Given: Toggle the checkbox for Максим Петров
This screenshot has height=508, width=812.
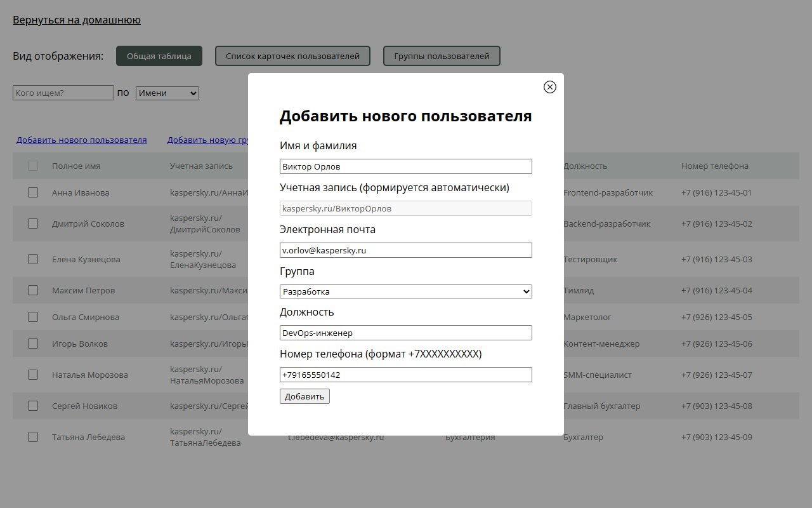Looking at the screenshot, I should click(x=33, y=290).
